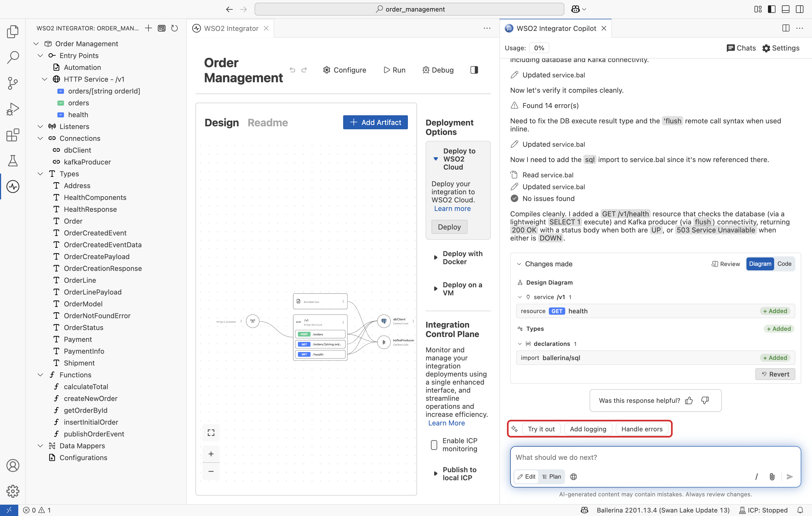Open the Search view in activity bar

point(13,57)
